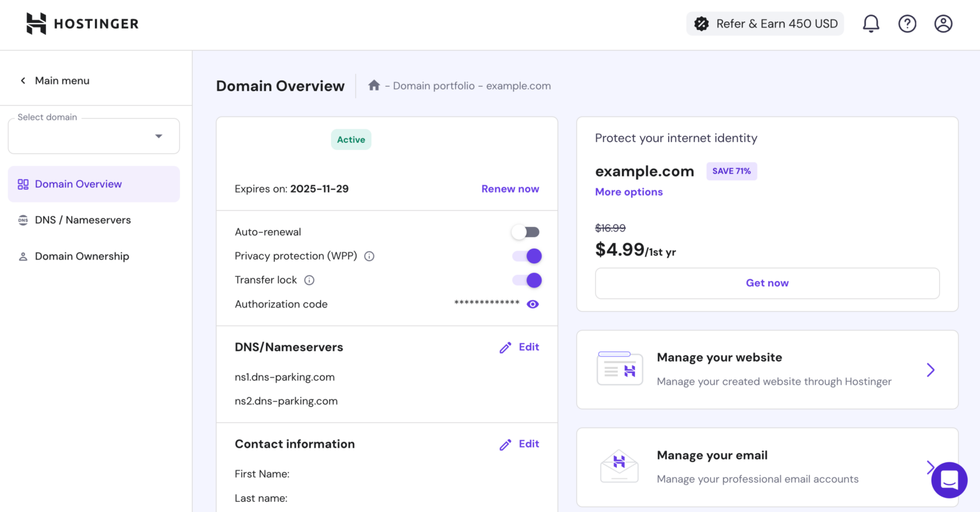Image resolution: width=980 pixels, height=512 pixels.
Task: Open the account profile icon
Action: pos(943,24)
